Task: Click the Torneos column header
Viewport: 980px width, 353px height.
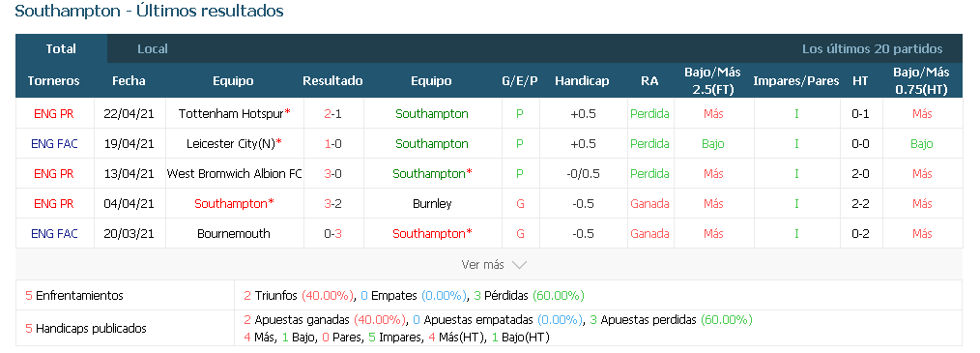Action: (x=54, y=80)
